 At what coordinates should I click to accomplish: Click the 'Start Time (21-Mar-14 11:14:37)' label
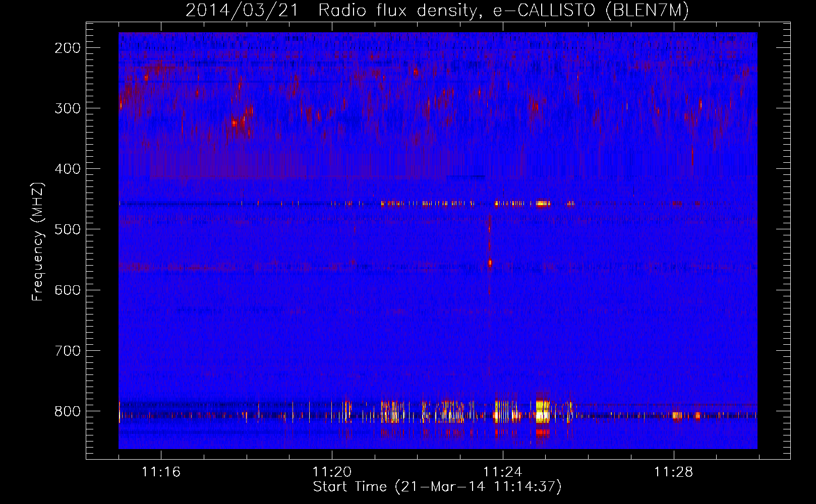point(437,487)
